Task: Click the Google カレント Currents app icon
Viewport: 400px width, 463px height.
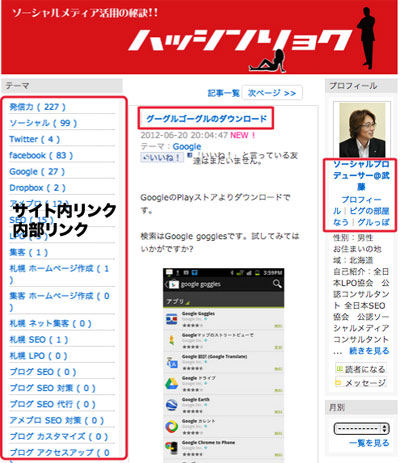Action: pos(172,427)
